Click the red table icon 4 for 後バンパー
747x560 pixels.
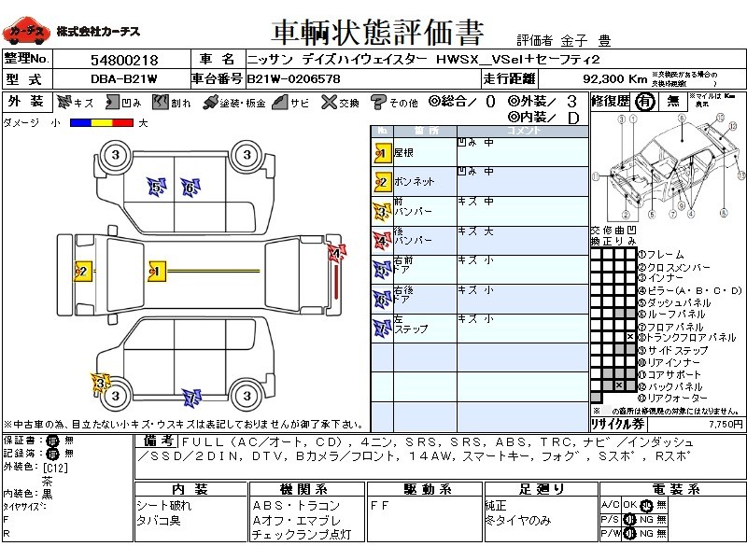coord(382,241)
